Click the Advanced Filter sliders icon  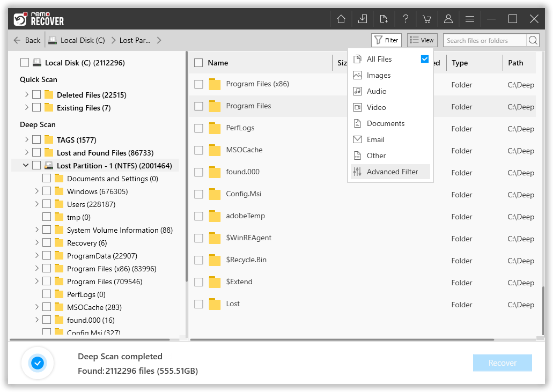coord(357,172)
